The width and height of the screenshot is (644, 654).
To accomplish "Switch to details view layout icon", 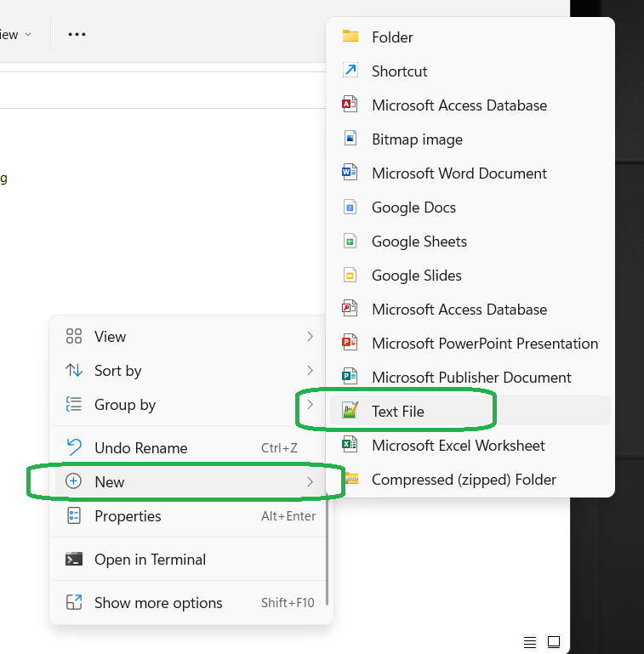I will click(x=530, y=642).
